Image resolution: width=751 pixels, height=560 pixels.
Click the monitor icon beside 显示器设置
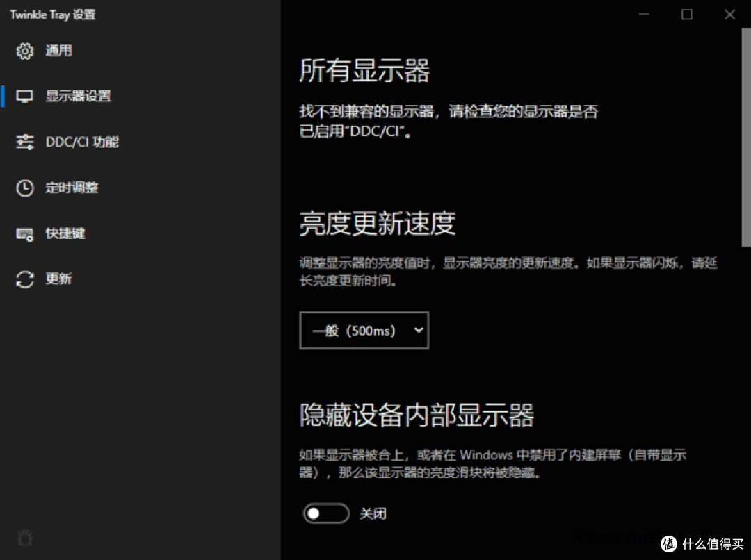25,96
